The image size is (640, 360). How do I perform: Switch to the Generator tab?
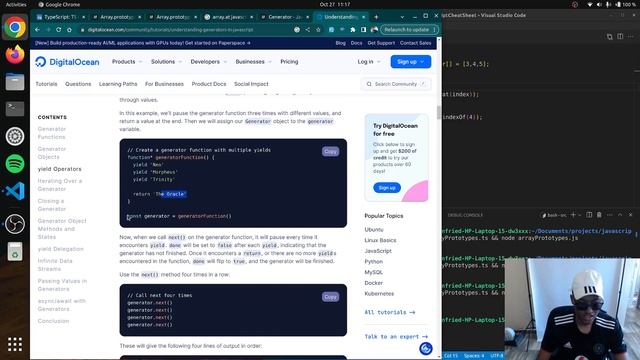point(284,17)
